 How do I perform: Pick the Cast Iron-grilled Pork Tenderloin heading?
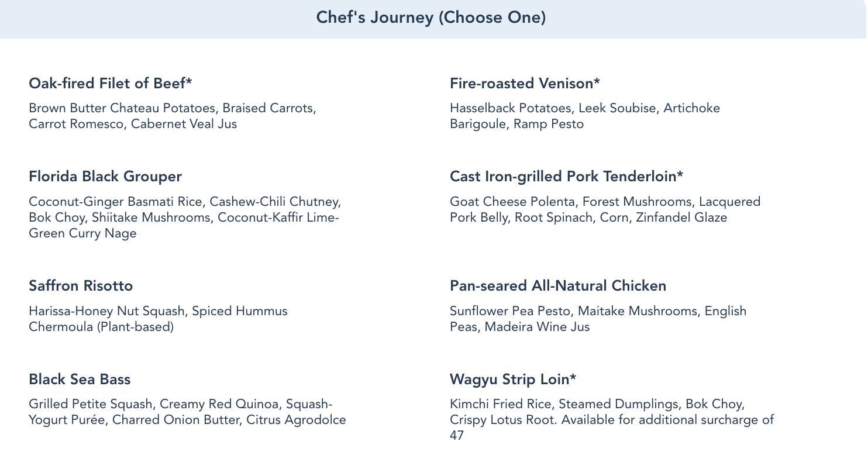566,177
